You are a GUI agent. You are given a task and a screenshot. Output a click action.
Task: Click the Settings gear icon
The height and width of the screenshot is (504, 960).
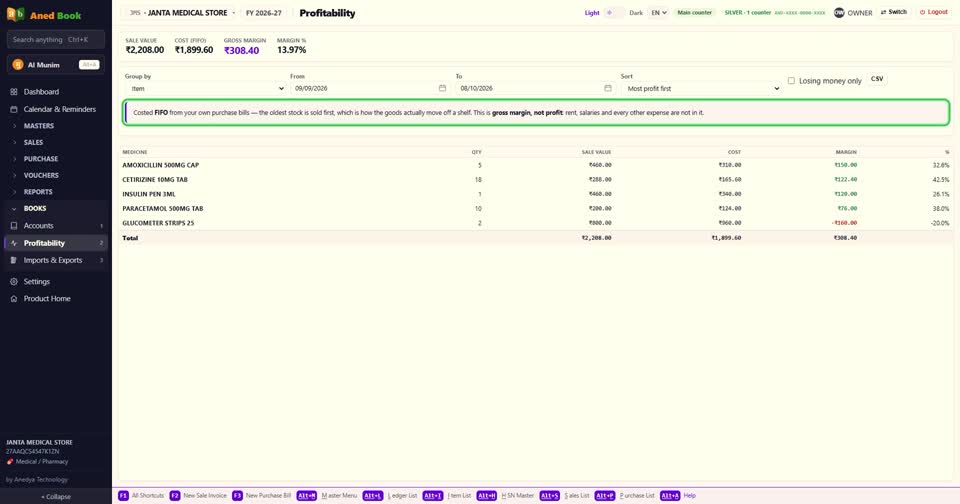[13, 282]
